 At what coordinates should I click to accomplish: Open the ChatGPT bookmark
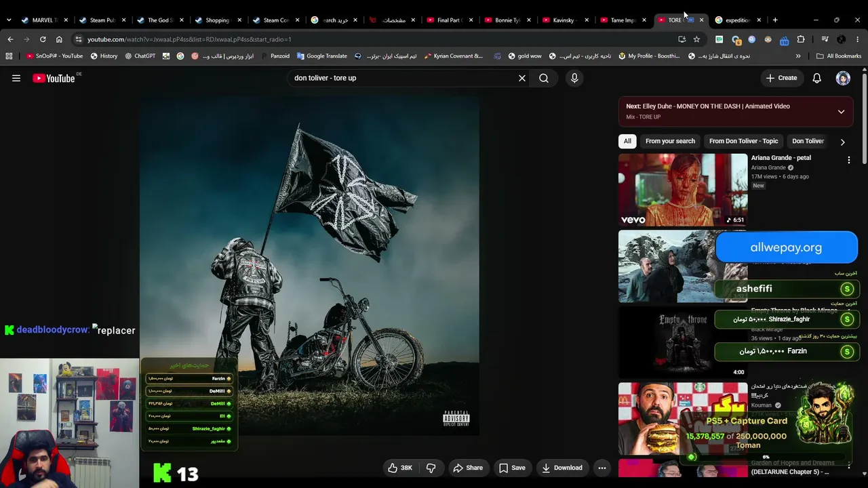pos(140,56)
